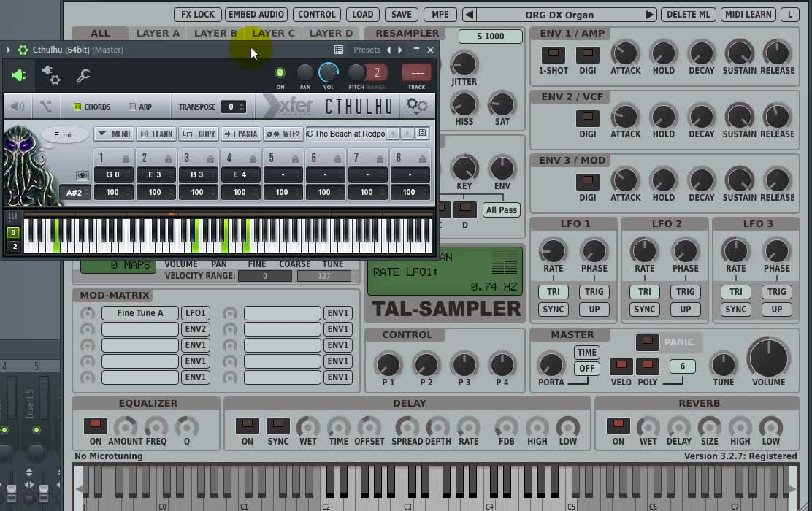The height and width of the screenshot is (511, 812).
Task: Click next preset arrow right of ORG DX Organ
Action: click(x=649, y=15)
